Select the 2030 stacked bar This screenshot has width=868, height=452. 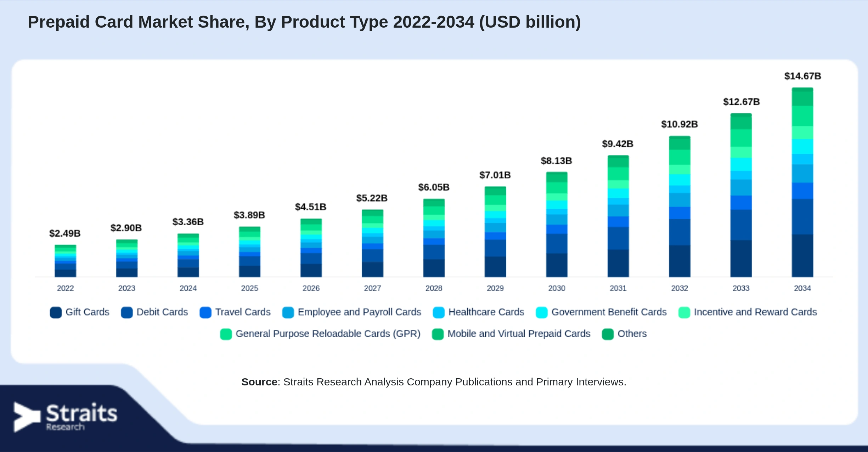557,225
